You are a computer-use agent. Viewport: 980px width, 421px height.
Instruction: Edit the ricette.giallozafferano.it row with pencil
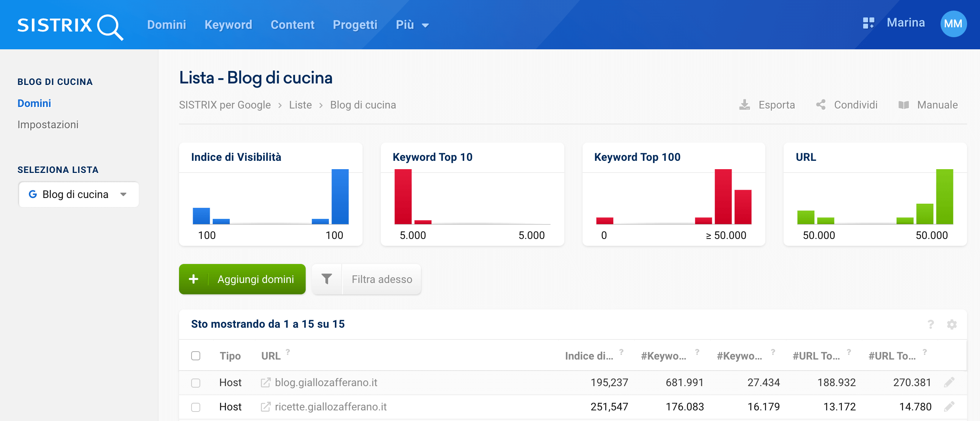(949, 407)
